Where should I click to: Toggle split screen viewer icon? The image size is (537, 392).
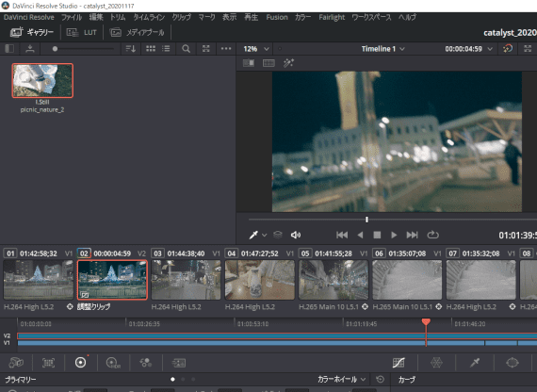pyautogui.click(x=268, y=63)
